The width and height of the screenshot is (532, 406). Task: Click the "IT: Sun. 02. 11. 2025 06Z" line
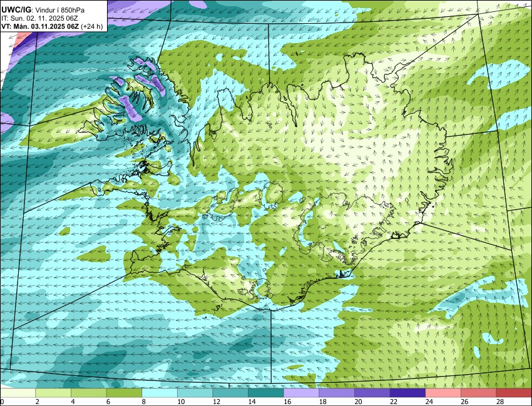39,19
